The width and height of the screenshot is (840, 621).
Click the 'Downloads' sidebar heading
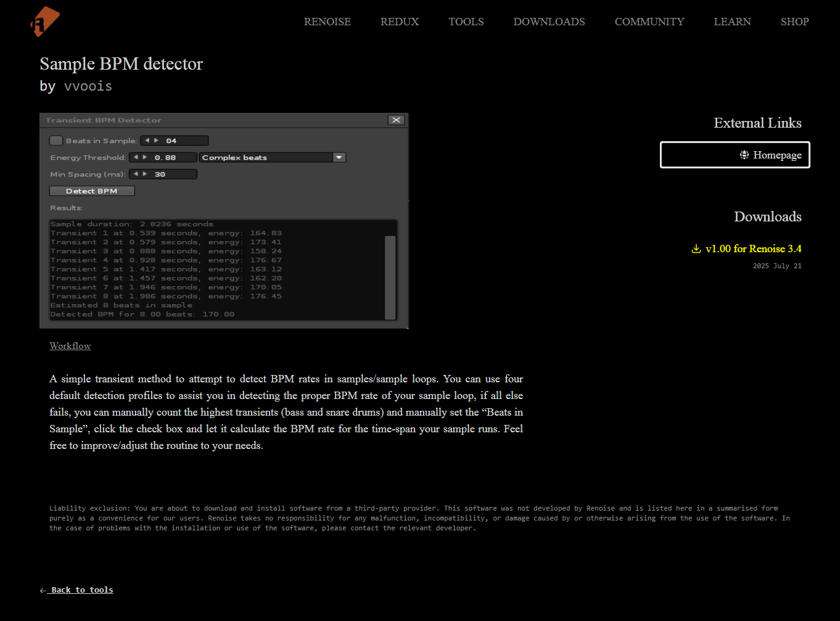pos(768,216)
